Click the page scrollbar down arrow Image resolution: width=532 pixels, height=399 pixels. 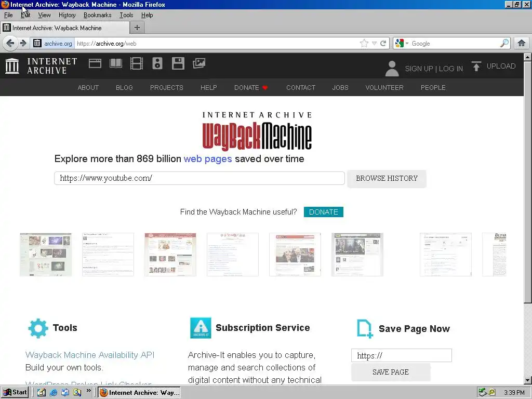(528, 380)
